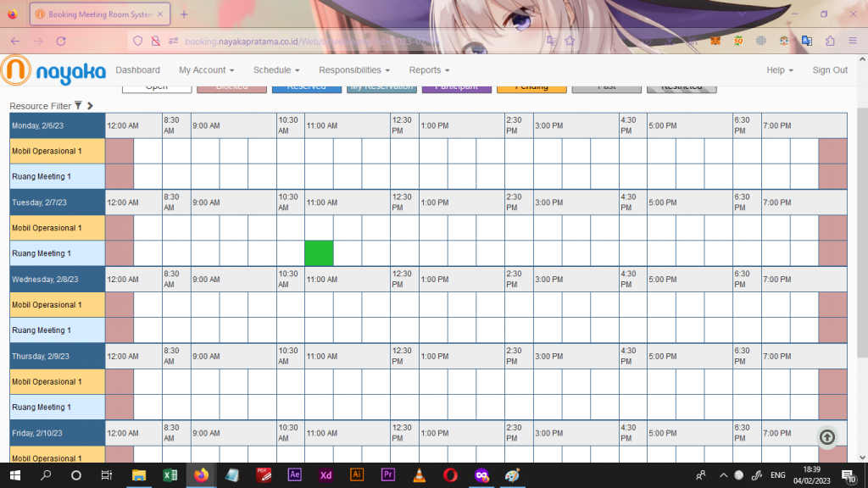The height and width of the screenshot is (488, 868).
Task: Click the scroll-to-top arrow button
Action: pyautogui.click(x=827, y=437)
